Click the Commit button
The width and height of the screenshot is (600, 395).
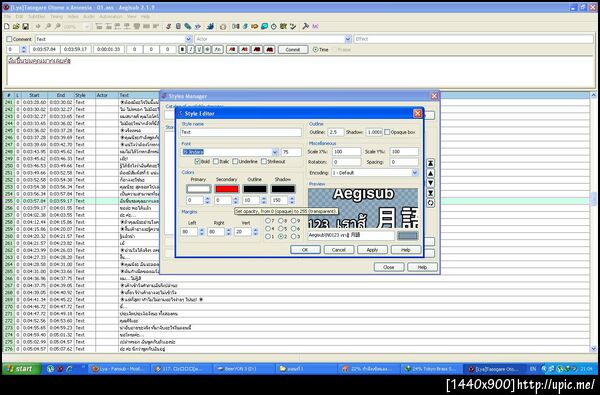coord(293,49)
